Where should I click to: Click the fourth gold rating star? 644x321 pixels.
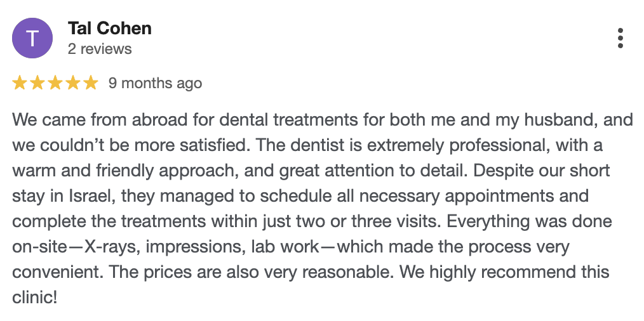tap(73, 83)
